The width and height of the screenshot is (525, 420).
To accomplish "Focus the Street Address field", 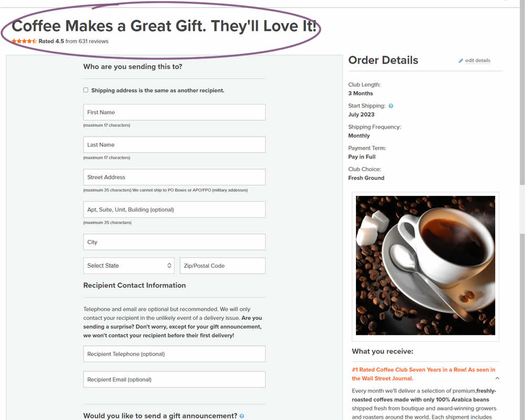I will (174, 177).
